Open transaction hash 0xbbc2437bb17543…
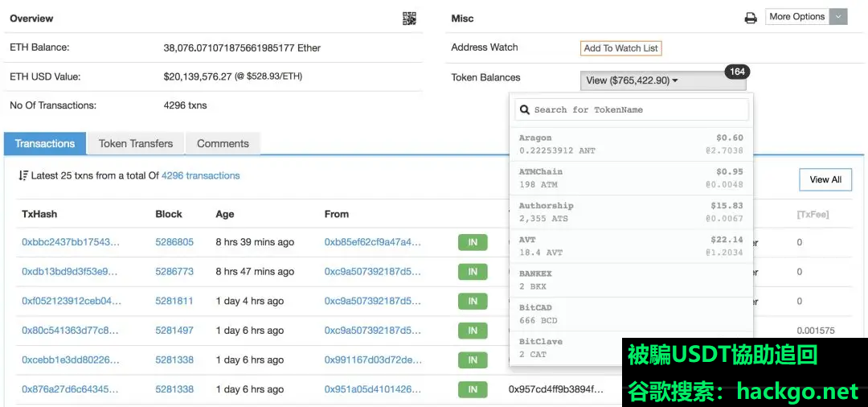The width and height of the screenshot is (868, 407). point(70,242)
